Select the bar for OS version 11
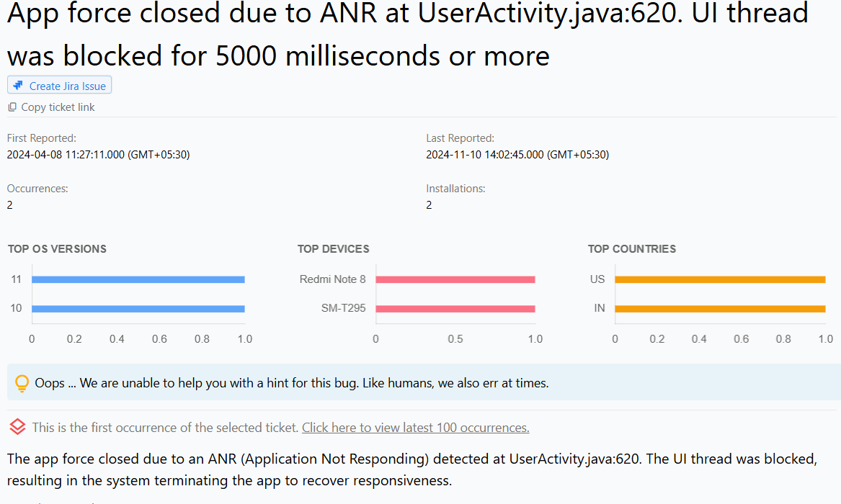 pyautogui.click(x=137, y=279)
